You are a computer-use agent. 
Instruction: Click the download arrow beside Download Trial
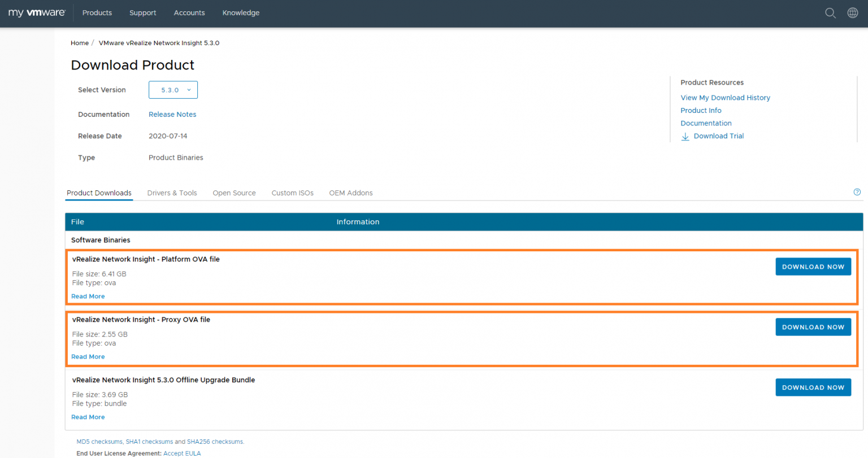[685, 136]
